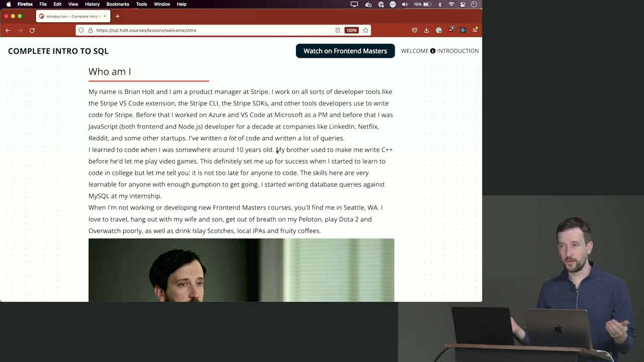
Task: Click the text 'I learned to code when'
Action: coord(124,149)
